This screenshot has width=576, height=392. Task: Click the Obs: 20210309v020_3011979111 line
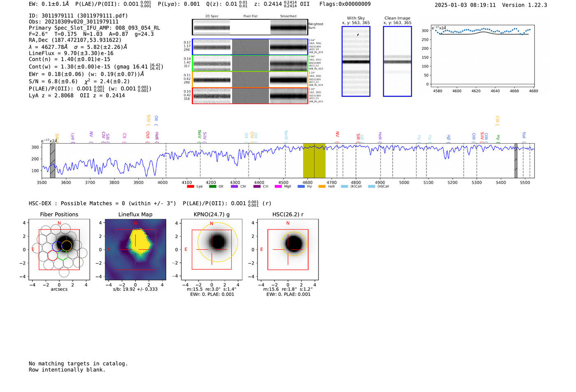click(x=74, y=22)
